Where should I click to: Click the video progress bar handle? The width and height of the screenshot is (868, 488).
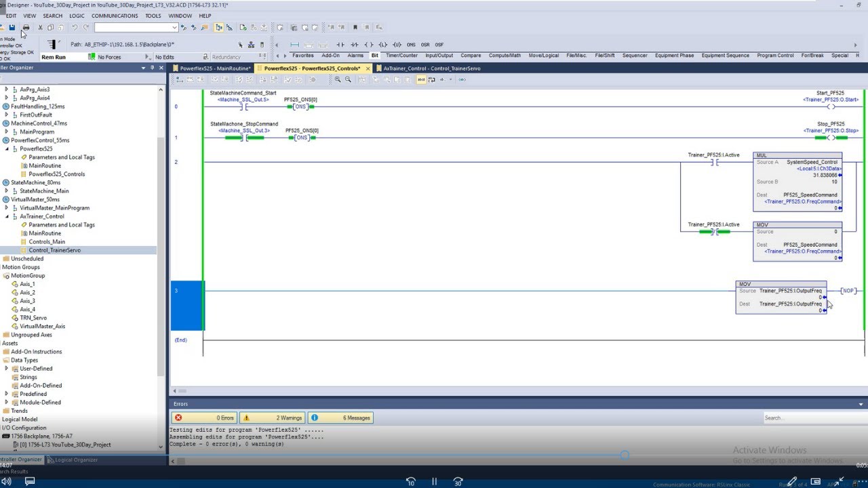[x=624, y=455]
